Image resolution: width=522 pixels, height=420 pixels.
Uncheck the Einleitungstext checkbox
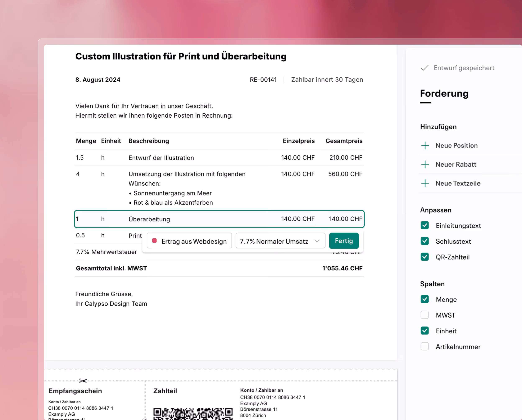click(x=425, y=226)
